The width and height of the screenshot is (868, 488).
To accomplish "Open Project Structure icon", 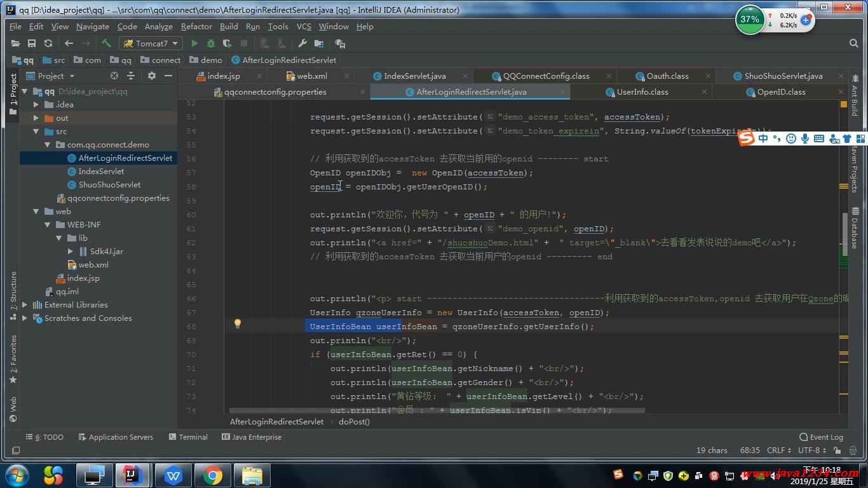I will click(x=319, y=43).
